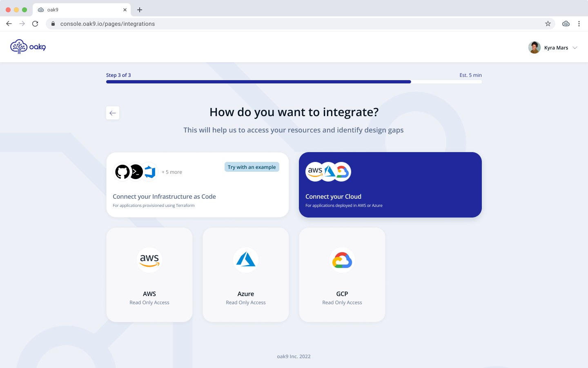Click 'For applications provisioned using Terraform' text
588x368 pixels.
tap(154, 206)
